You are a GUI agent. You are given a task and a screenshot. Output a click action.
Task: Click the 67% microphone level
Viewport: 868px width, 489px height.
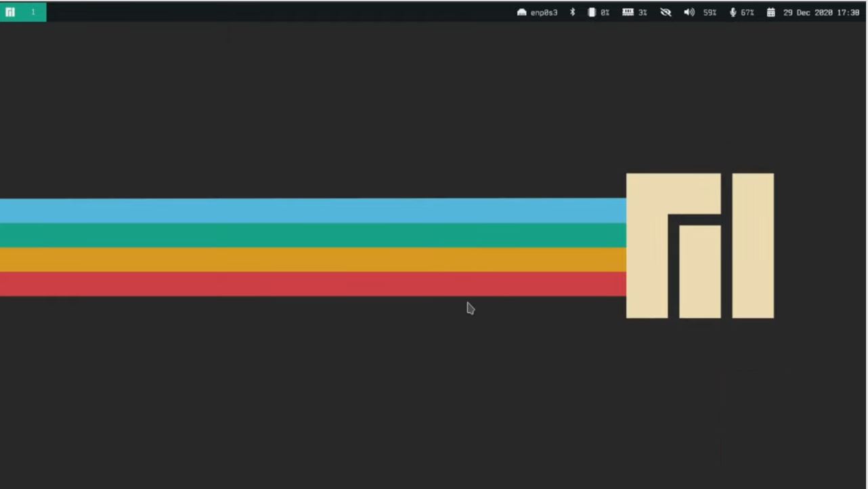pyautogui.click(x=747, y=12)
